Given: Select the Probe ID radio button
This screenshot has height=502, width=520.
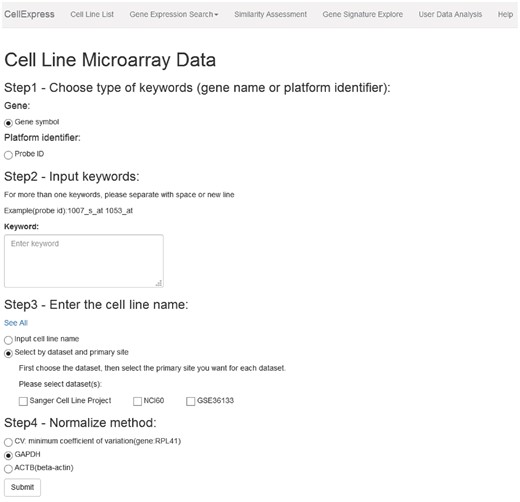Looking at the screenshot, I should pyautogui.click(x=8, y=155).
